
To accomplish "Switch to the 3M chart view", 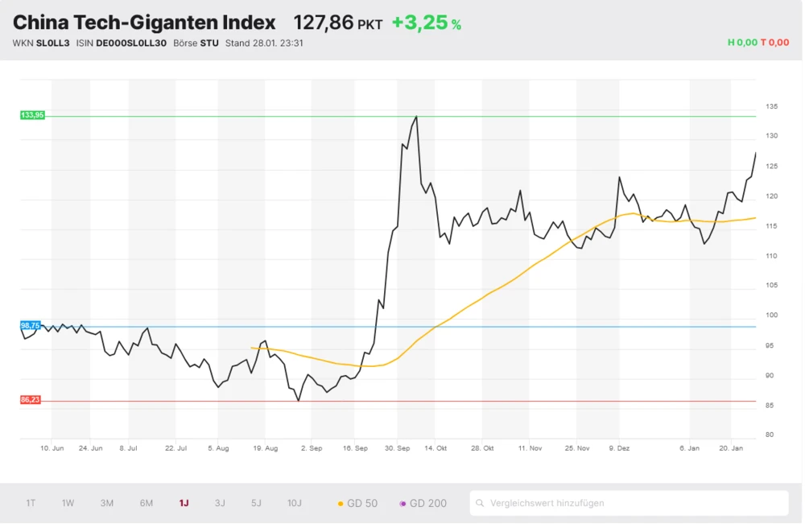I will 105,502.
